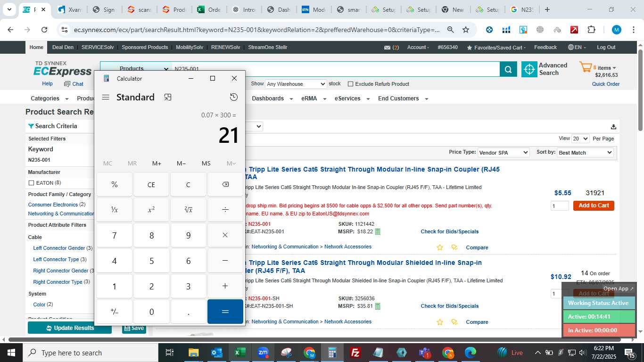This screenshot has height=362, width=644.
Task: Click Windows taskbar search box
Action: 90,353
